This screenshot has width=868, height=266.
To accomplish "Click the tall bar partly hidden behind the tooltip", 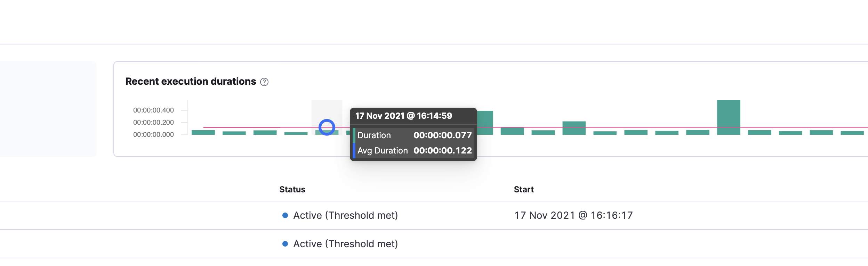I will [x=485, y=122].
